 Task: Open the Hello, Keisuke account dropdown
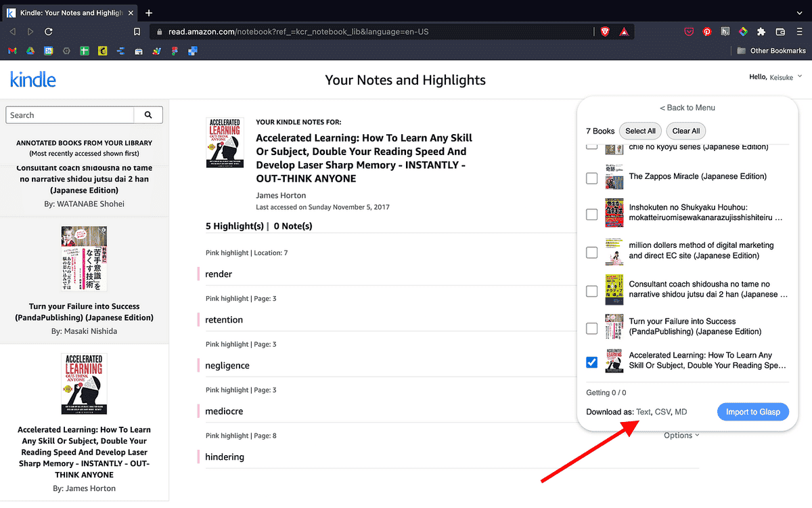[775, 77]
